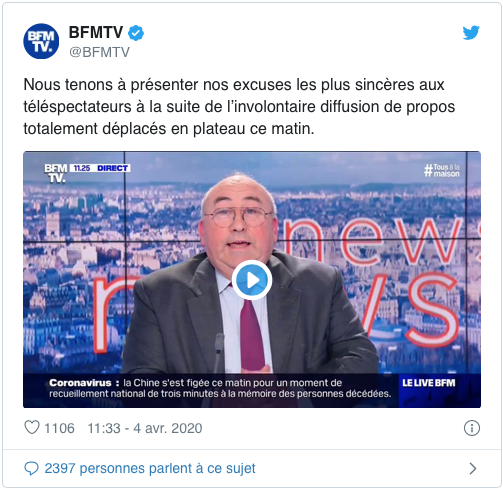Like the tweet with the heart icon
The width and height of the screenshot is (503, 488).
(32, 428)
